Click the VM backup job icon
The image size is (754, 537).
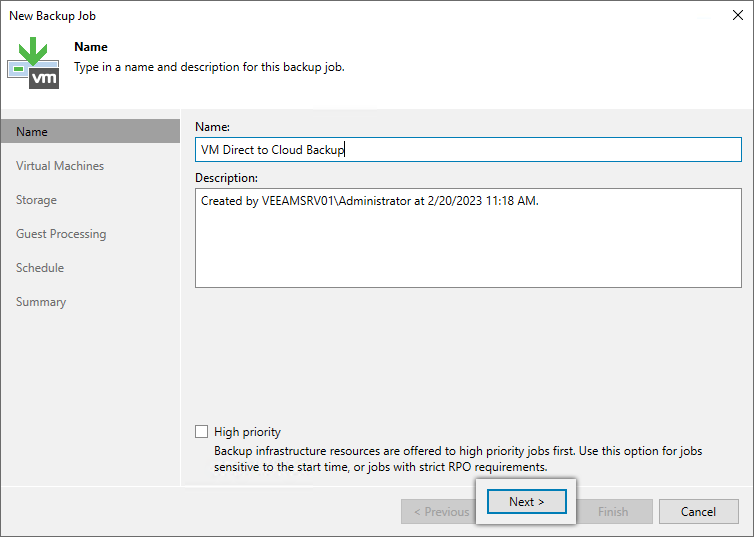click(x=33, y=63)
